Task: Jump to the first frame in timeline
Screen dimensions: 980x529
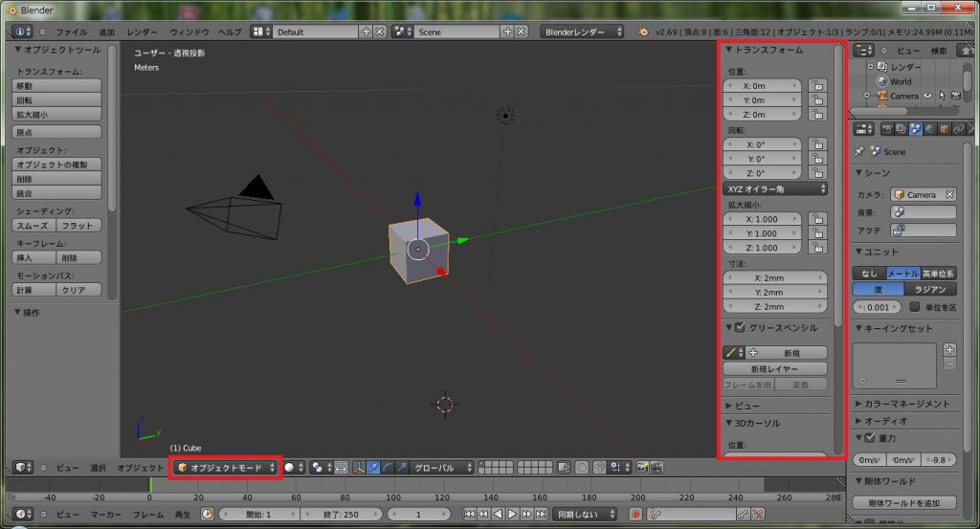Action: click(x=469, y=514)
